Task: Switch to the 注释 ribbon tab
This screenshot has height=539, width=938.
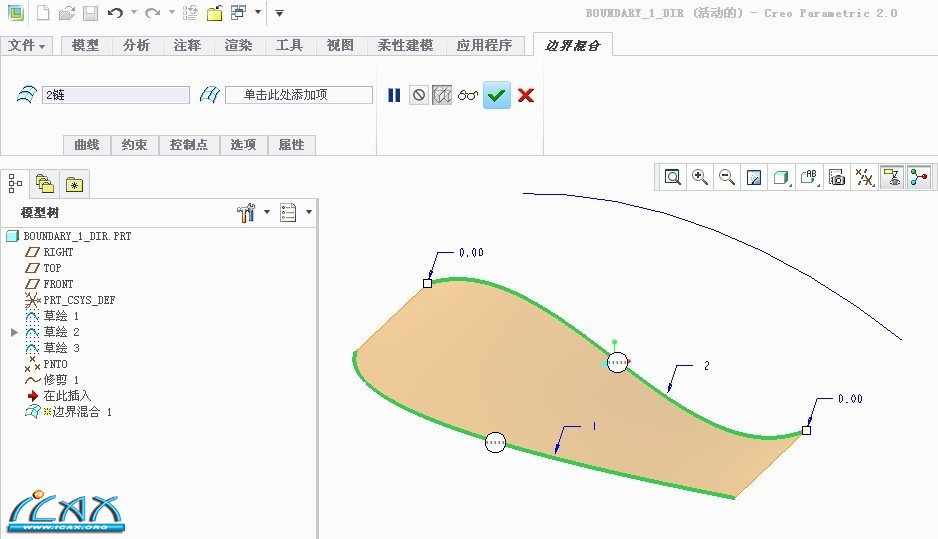Action: click(187, 45)
